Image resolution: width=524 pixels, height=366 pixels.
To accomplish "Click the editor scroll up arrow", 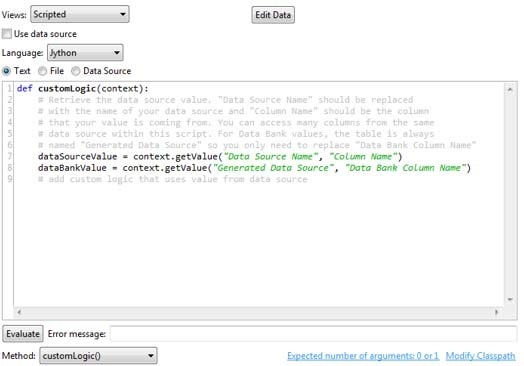I will [x=510, y=89].
